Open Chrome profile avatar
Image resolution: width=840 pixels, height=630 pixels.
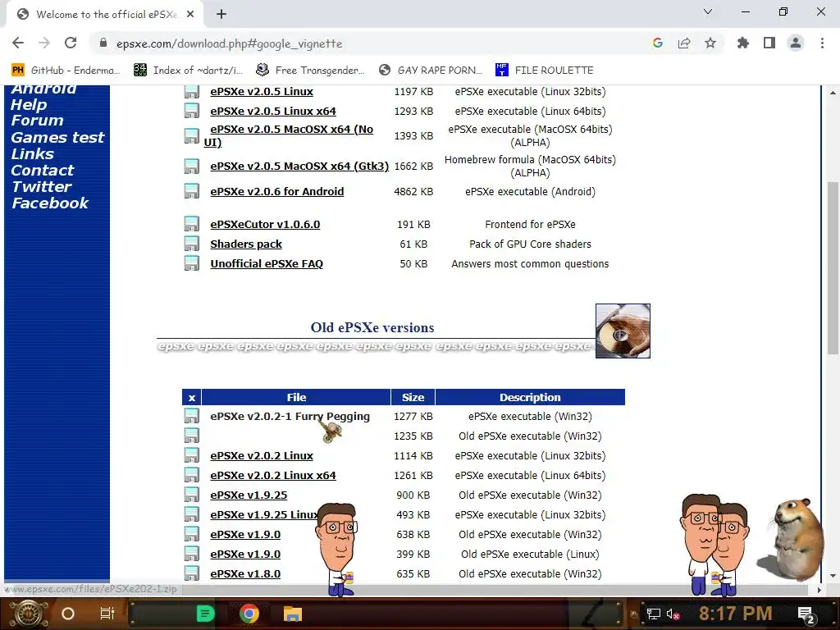click(796, 43)
